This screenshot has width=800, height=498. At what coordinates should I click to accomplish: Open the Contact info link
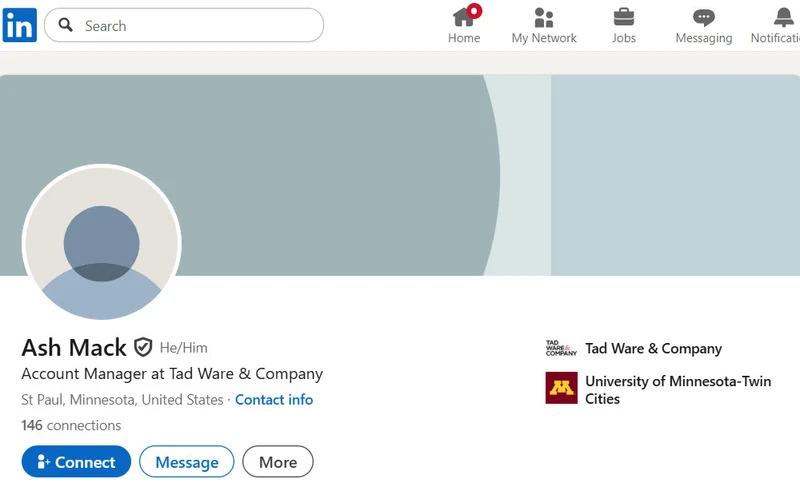coord(274,400)
